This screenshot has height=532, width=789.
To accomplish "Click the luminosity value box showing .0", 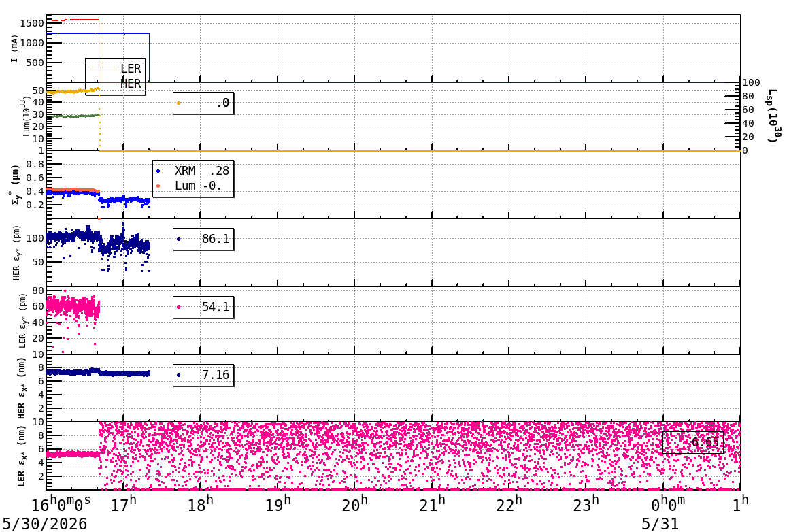I will 203,103.
